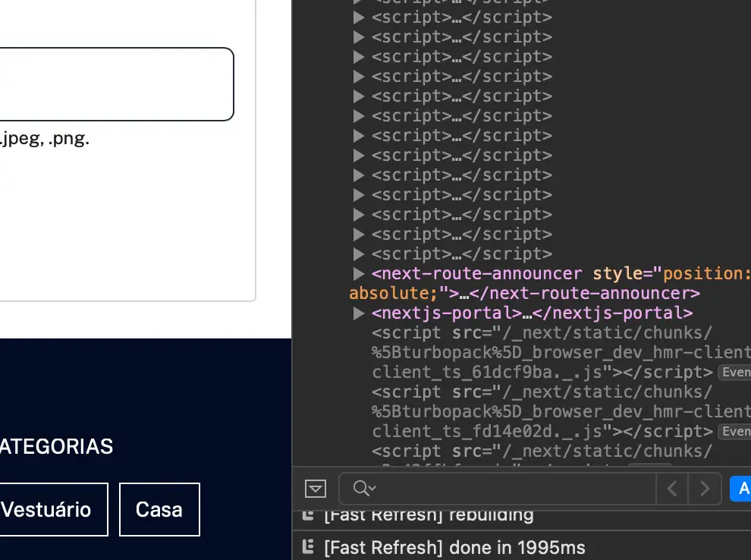Click log icon beside Fast Refresh rebuilding
751x560 pixels.
(x=308, y=515)
